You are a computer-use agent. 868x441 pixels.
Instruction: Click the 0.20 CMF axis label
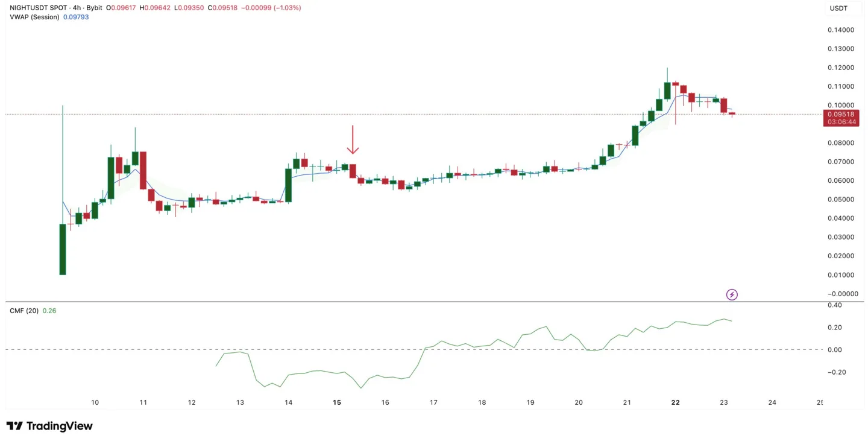(834, 328)
